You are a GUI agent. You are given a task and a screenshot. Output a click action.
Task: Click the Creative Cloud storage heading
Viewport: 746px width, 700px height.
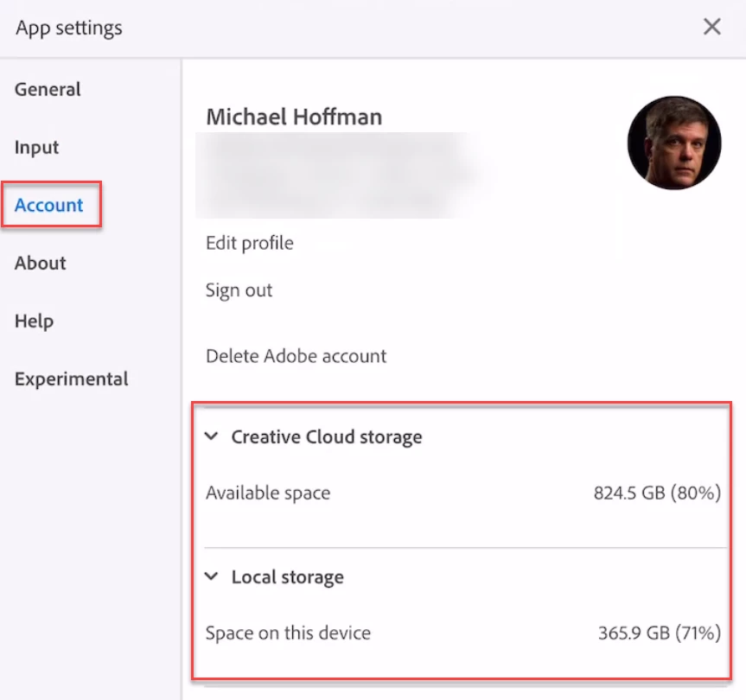[x=327, y=437]
